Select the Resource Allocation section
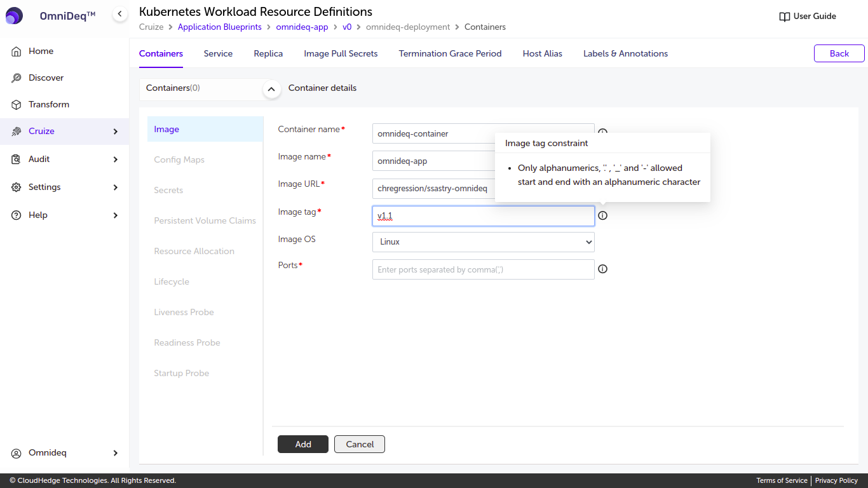Viewport: 868px width, 488px height. click(x=205, y=251)
